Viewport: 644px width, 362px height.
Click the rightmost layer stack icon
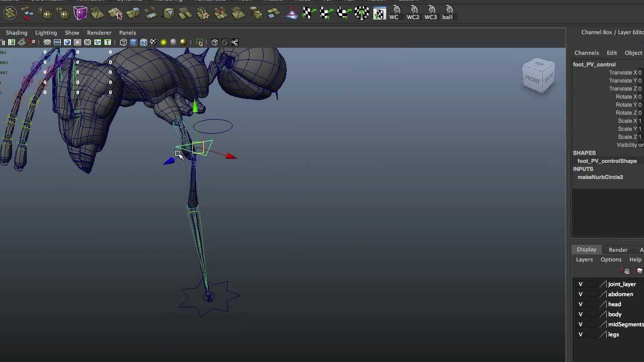coord(639,271)
